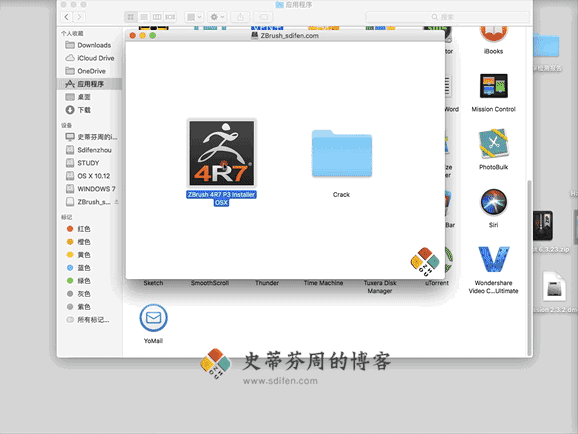The height and width of the screenshot is (434, 578).
Task: Select the Sdifenzhou volume in sidebar
Action: coord(89,150)
